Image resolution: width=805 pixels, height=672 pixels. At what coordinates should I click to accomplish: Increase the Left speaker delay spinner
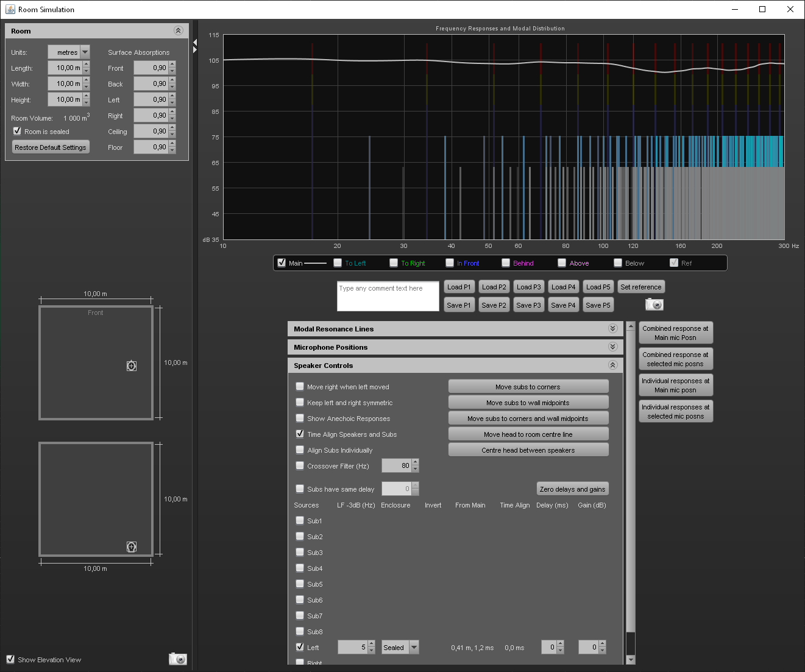(x=560, y=644)
